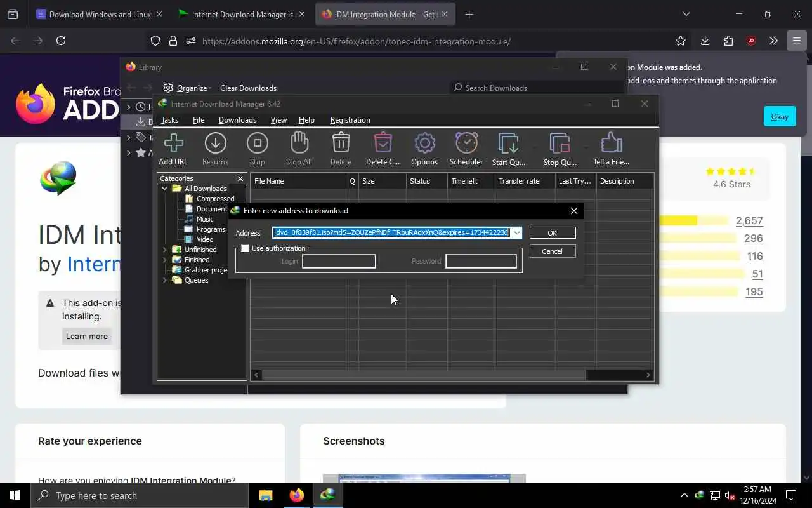
Task: Open the Downloads menu
Action: (237, 119)
